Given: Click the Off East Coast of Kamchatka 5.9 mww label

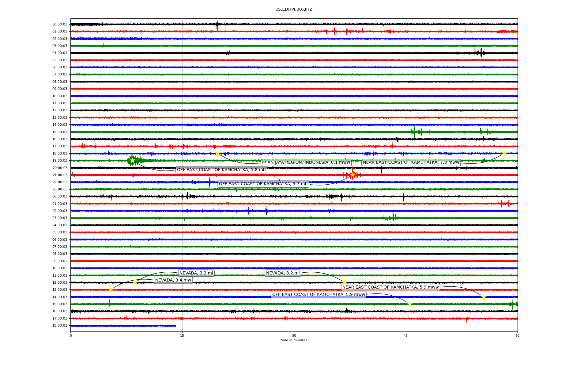Looking at the screenshot, I should click(x=318, y=295).
